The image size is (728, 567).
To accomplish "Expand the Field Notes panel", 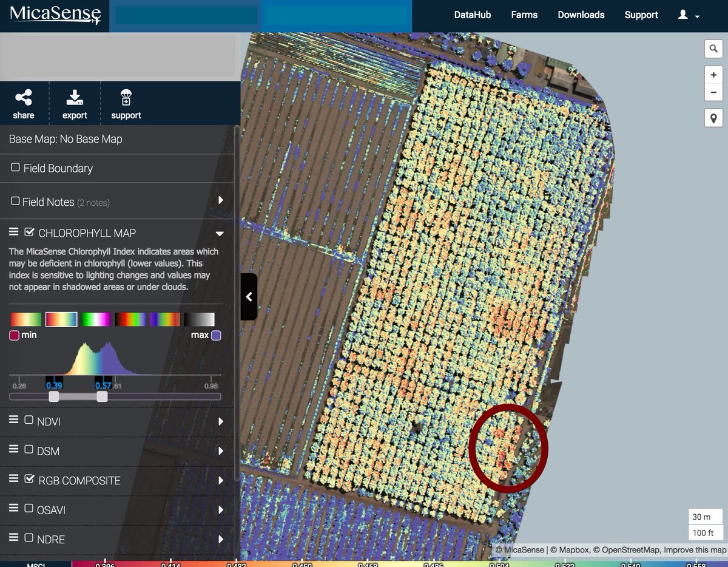I will click(x=221, y=201).
